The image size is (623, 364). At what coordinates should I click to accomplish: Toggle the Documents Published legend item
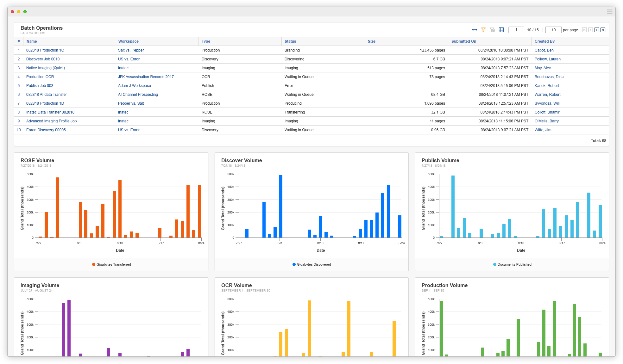point(512,264)
